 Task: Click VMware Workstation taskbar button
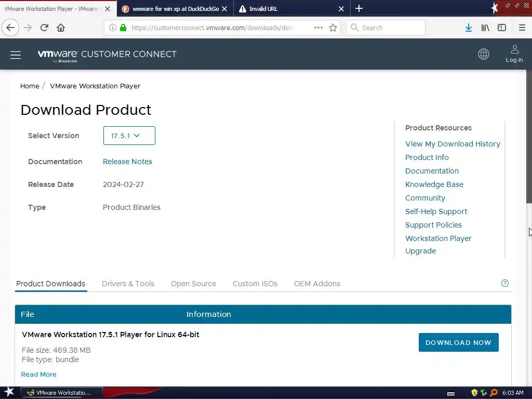click(62, 393)
